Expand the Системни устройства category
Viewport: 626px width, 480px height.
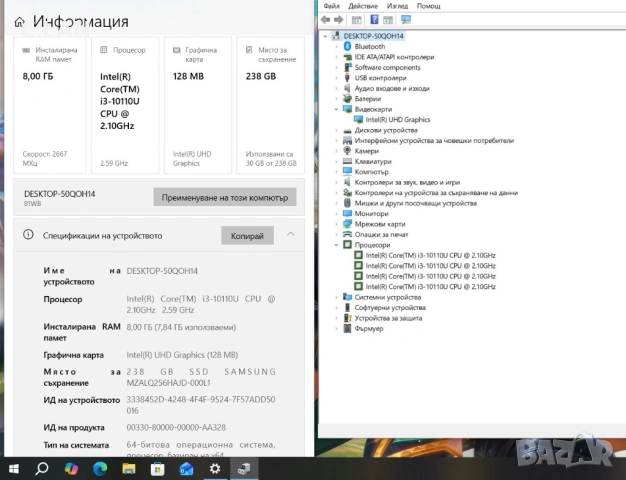(336, 297)
